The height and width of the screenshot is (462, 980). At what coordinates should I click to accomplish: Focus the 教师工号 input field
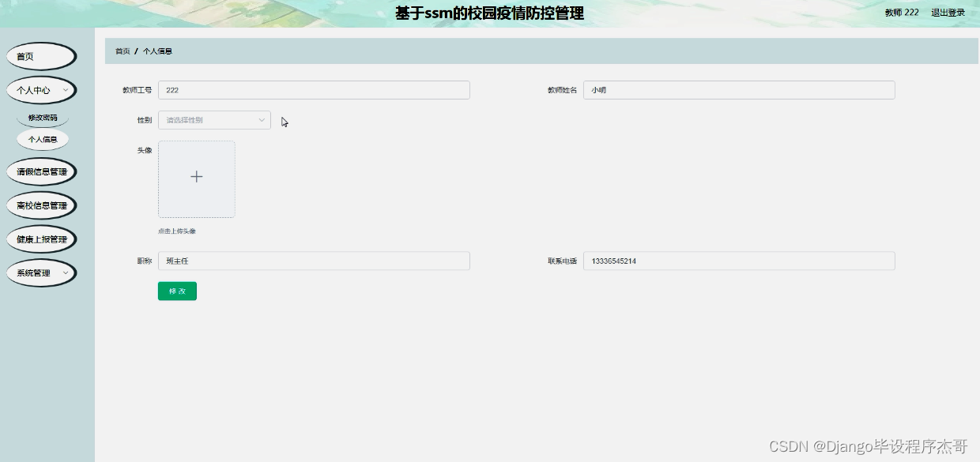(314, 90)
